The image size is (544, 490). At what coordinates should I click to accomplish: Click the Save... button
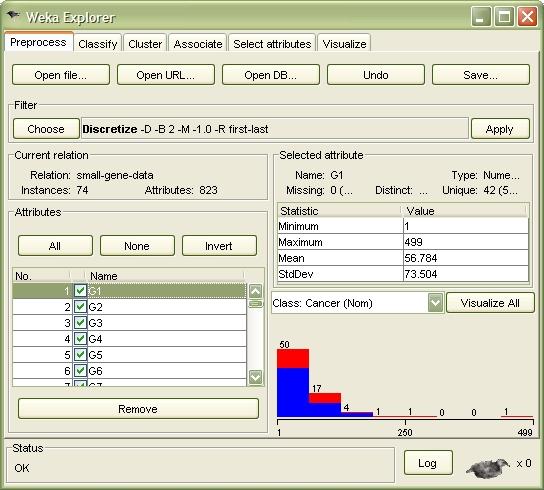pyautogui.click(x=481, y=75)
